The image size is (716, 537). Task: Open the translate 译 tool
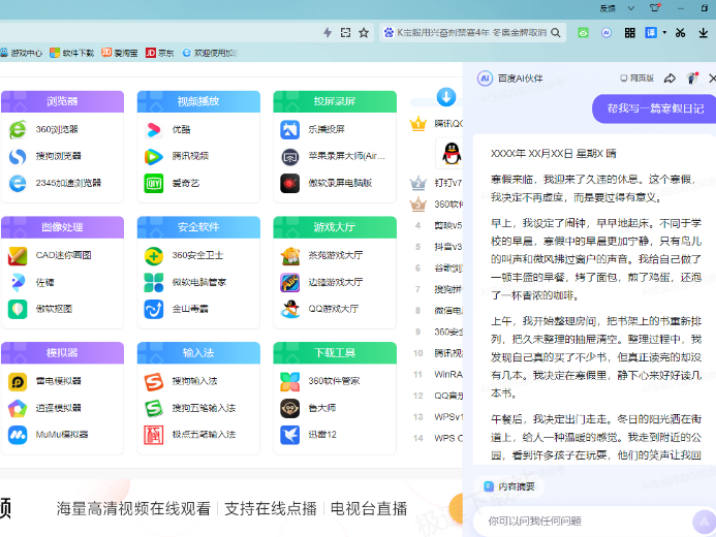pyautogui.click(x=651, y=32)
